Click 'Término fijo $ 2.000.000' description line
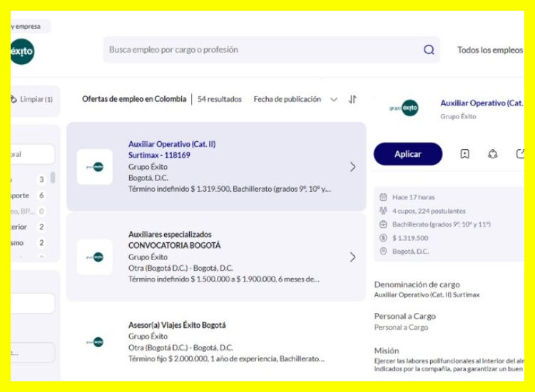The width and height of the screenshot is (535, 392). tap(226, 359)
